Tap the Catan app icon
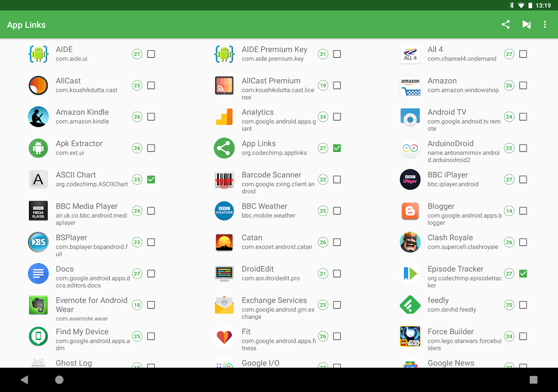The image size is (558, 392). [x=224, y=242]
